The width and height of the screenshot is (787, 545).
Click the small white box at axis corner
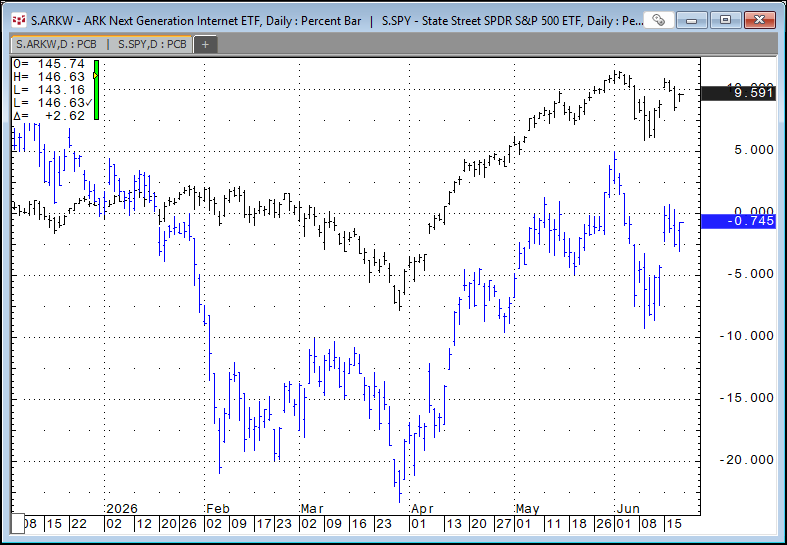click(18, 524)
